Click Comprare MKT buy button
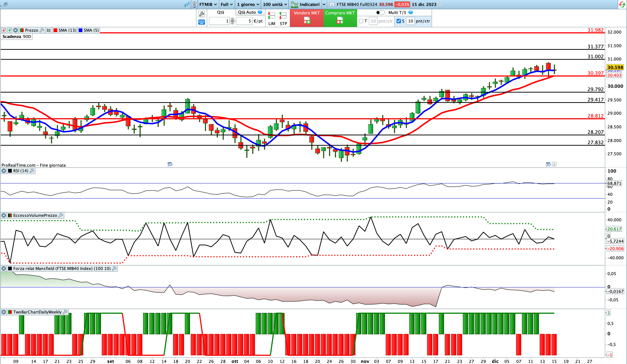Screen dimensions: 627x364 pos(340,18)
